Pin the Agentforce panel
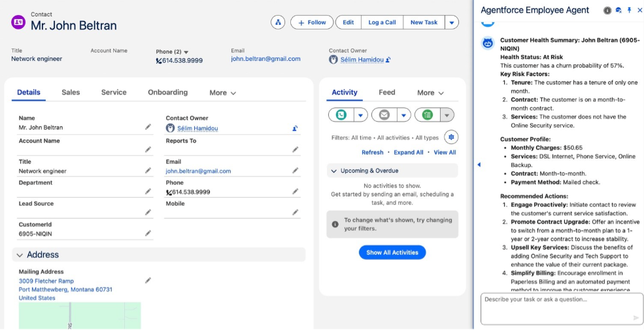644x330 pixels. pyautogui.click(x=629, y=10)
